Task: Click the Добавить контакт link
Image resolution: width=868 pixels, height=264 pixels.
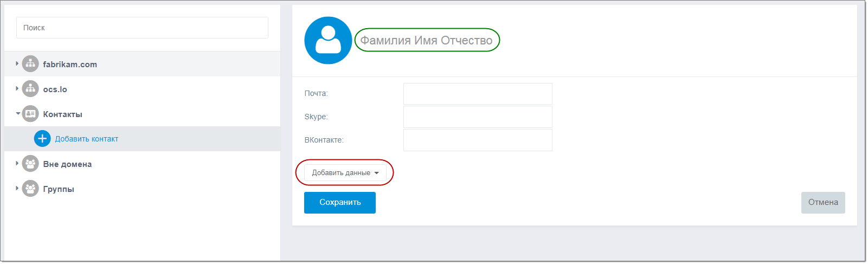Action: (x=87, y=139)
